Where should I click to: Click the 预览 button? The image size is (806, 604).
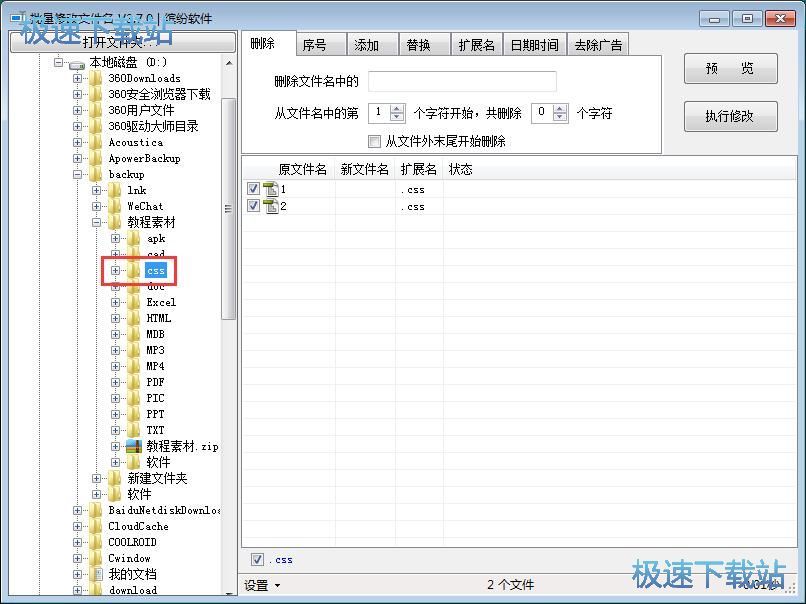pos(730,68)
